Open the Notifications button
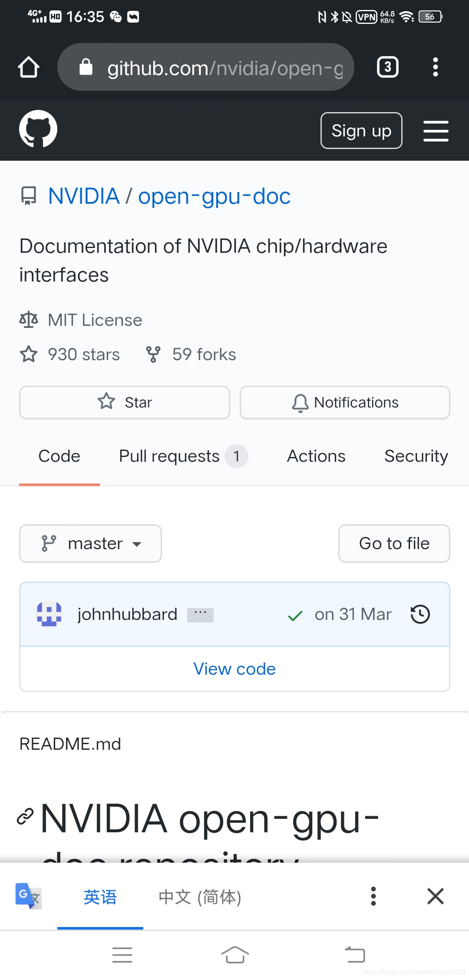 345,402
